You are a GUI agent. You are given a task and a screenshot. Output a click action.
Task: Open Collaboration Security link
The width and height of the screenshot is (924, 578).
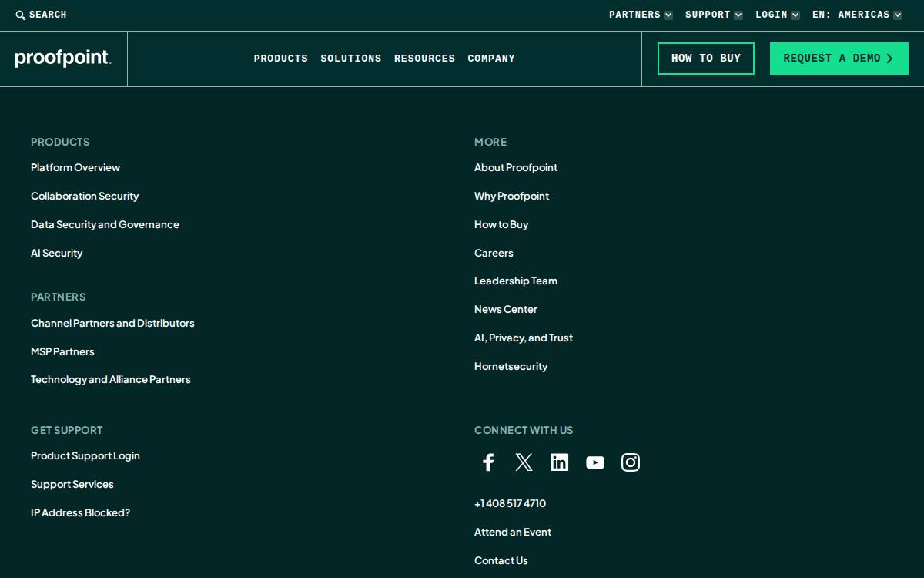[x=85, y=196]
